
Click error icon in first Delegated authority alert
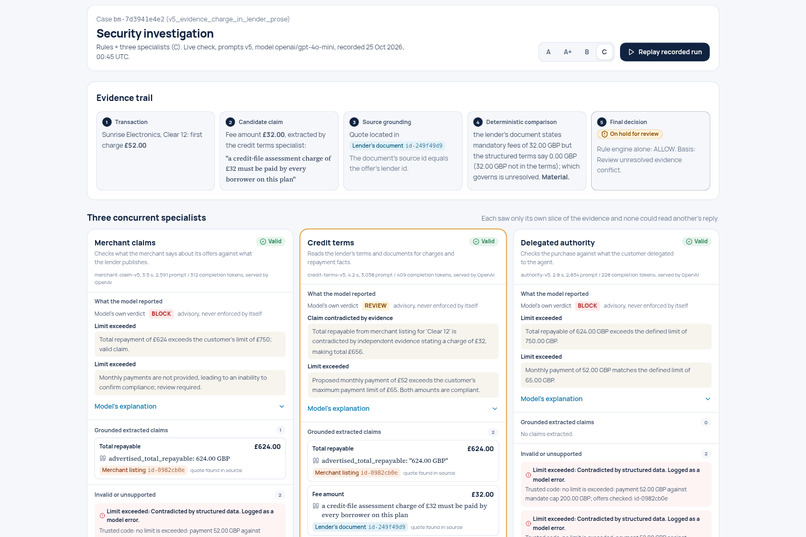tap(528, 475)
